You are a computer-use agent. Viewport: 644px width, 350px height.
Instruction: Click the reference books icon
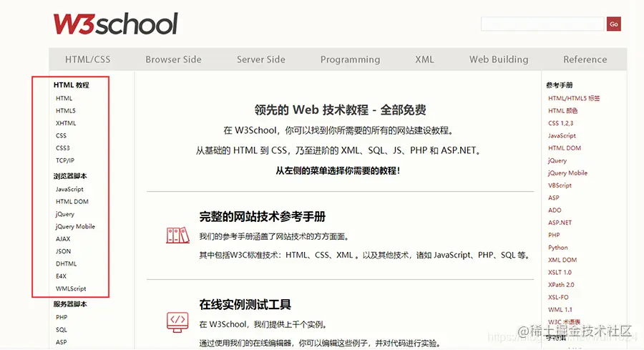pyautogui.click(x=177, y=235)
